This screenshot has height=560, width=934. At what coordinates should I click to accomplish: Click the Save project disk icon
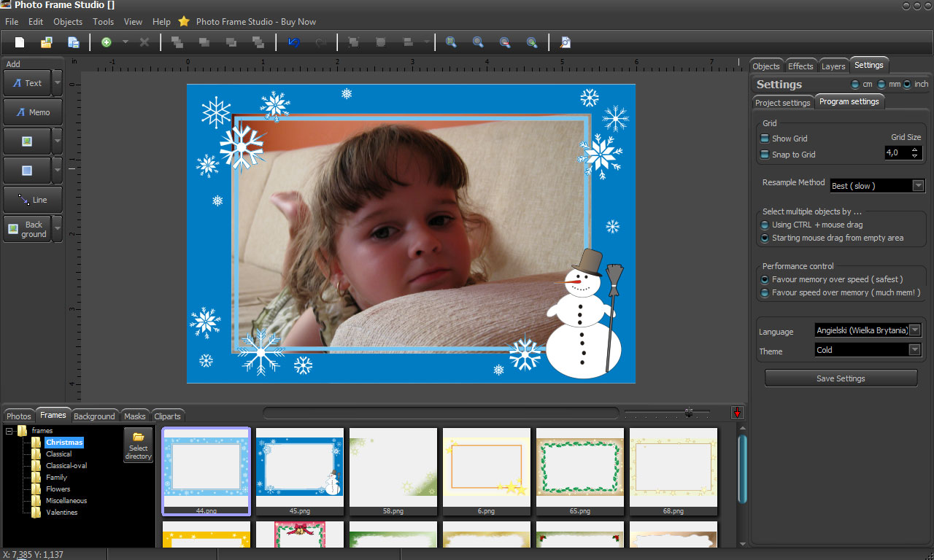(x=73, y=42)
